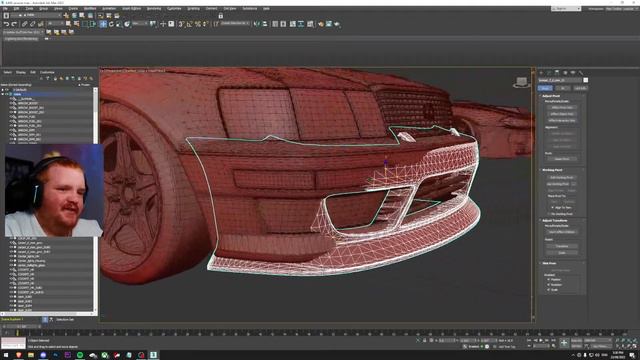Click the Redo arrow in main toolbar
The image size is (640, 360).
(14, 24)
